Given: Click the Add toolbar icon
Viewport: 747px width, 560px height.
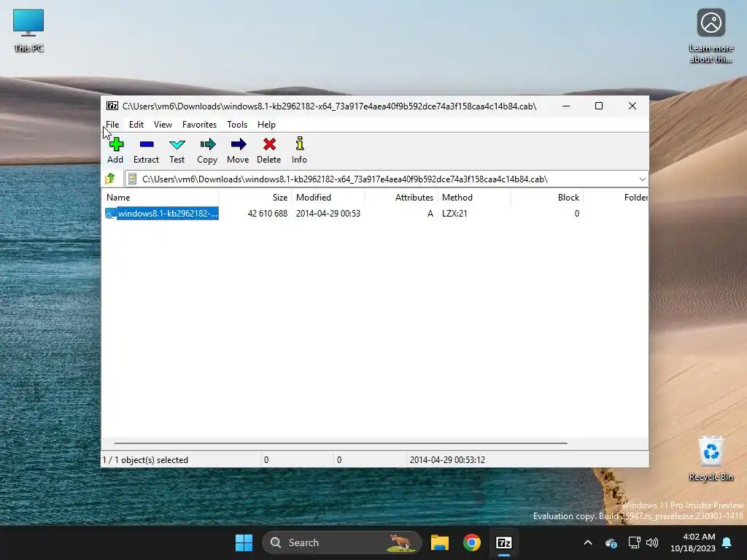Looking at the screenshot, I should (x=116, y=144).
